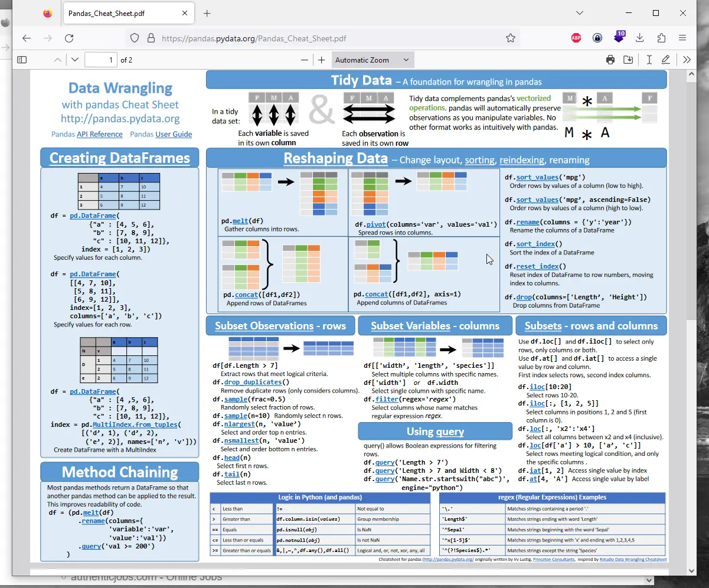The height and width of the screenshot is (588, 709).
Task: Go to the previous PDF page
Action: pyautogui.click(x=57, y=60)
